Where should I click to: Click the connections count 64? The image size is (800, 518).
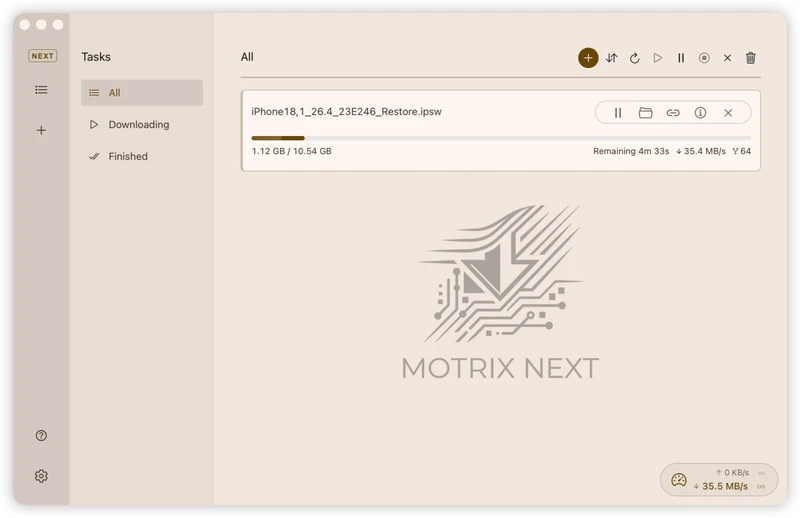pyautogui.click(x=742, y=151)
